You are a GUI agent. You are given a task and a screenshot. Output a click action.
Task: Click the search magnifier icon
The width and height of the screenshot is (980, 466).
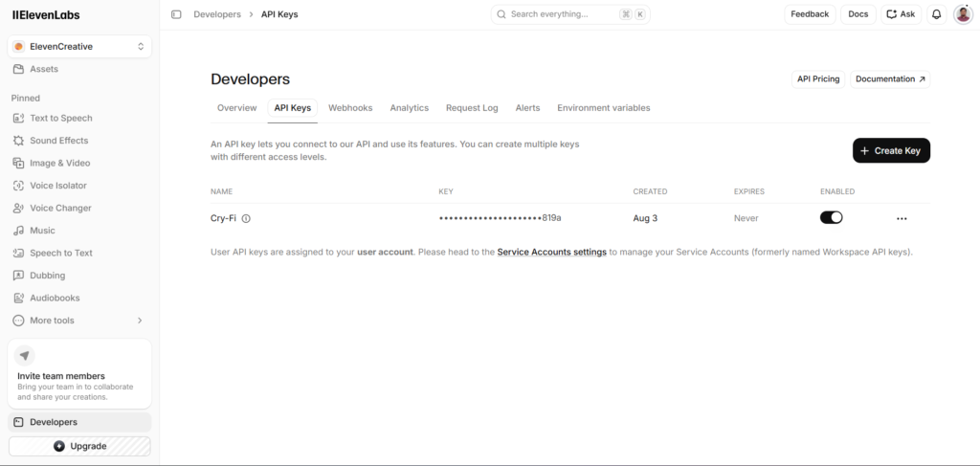[501, 14]
